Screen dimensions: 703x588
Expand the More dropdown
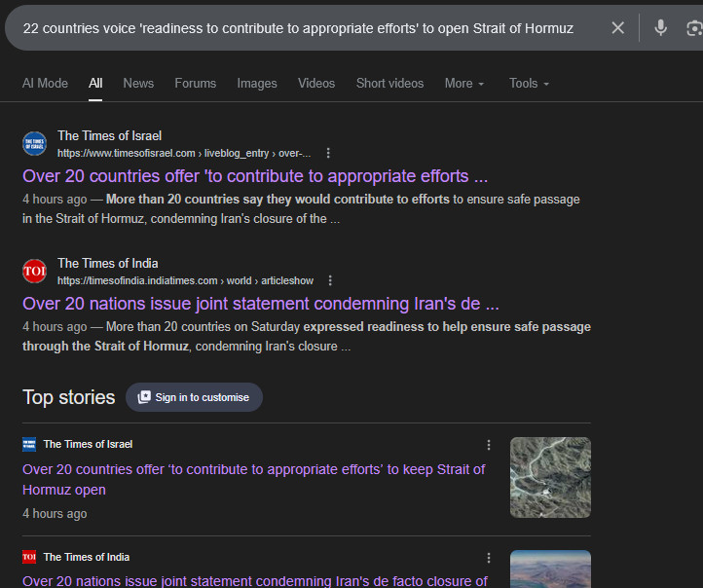464,84
